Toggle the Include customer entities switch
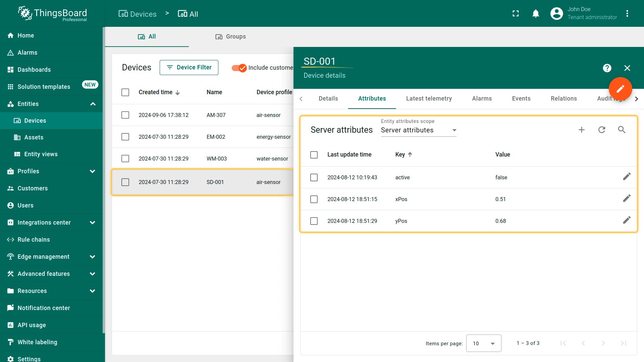 239,68
